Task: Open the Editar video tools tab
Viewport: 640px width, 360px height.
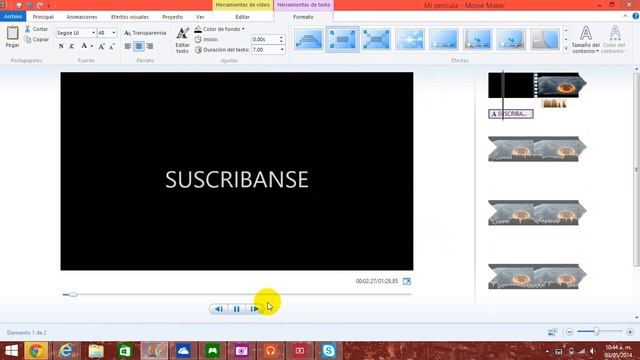Action: pos(242,17)
